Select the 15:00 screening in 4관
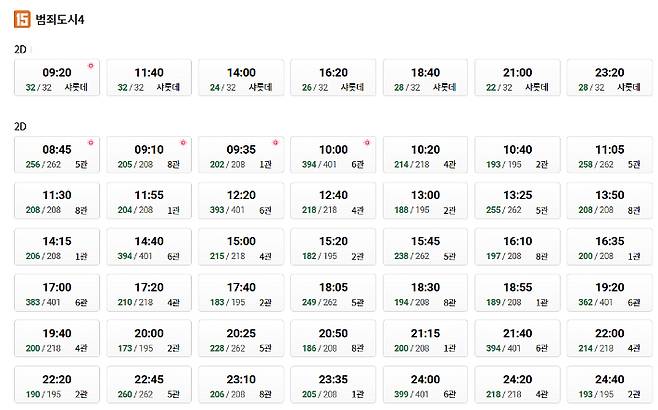658x410 pixels. [x=241, y=247]
